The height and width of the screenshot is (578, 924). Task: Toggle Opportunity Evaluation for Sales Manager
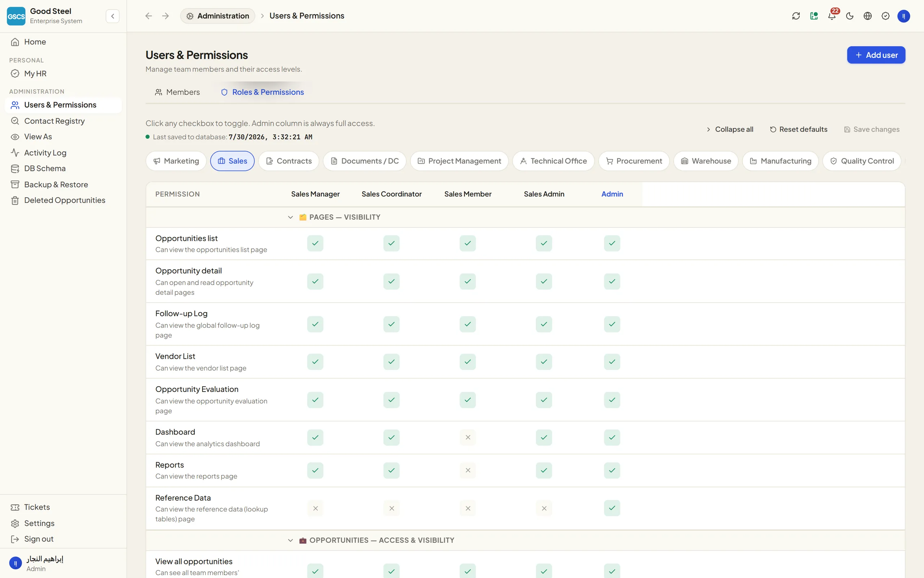coord(315,400)
